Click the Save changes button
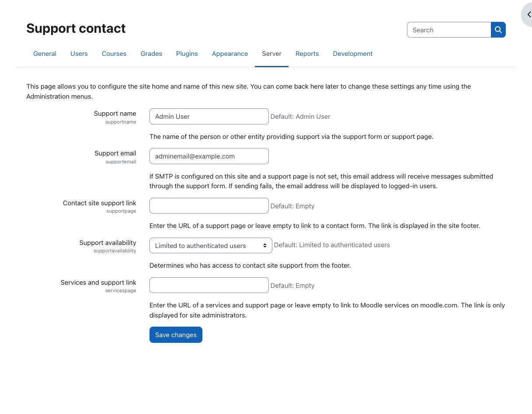The width and height of the screenshot is (532, 414). (176, 335)
